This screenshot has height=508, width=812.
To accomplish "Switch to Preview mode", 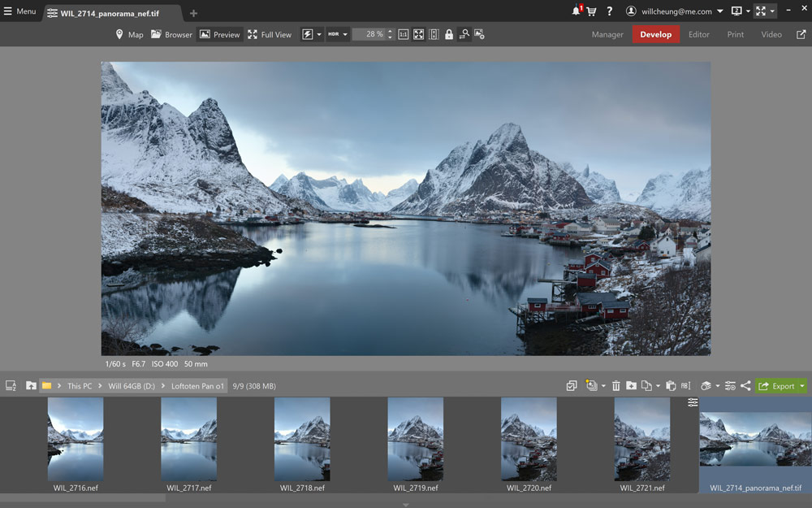I will point(219,34).
